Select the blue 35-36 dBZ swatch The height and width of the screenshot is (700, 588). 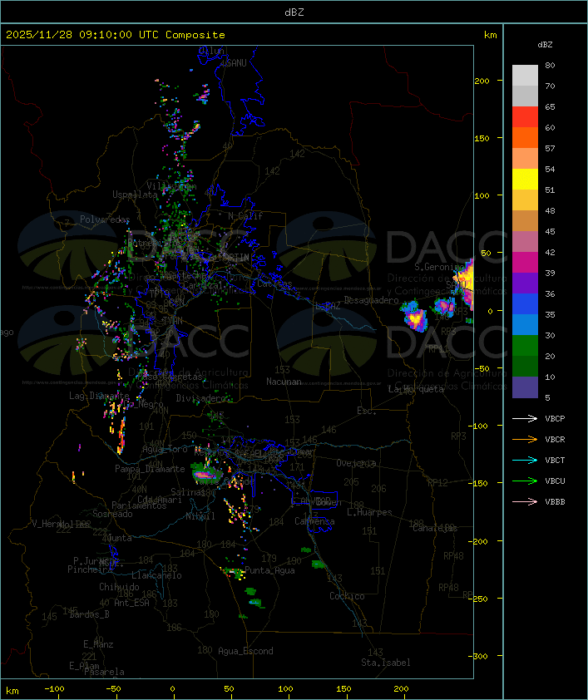pyautogui.click(x=525, y=304)
